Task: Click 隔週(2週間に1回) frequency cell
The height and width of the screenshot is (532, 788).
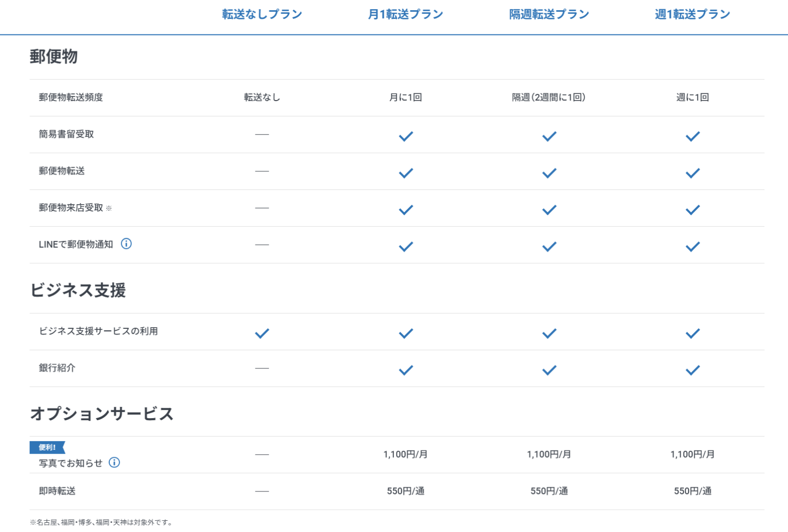Action: (548, 97)
